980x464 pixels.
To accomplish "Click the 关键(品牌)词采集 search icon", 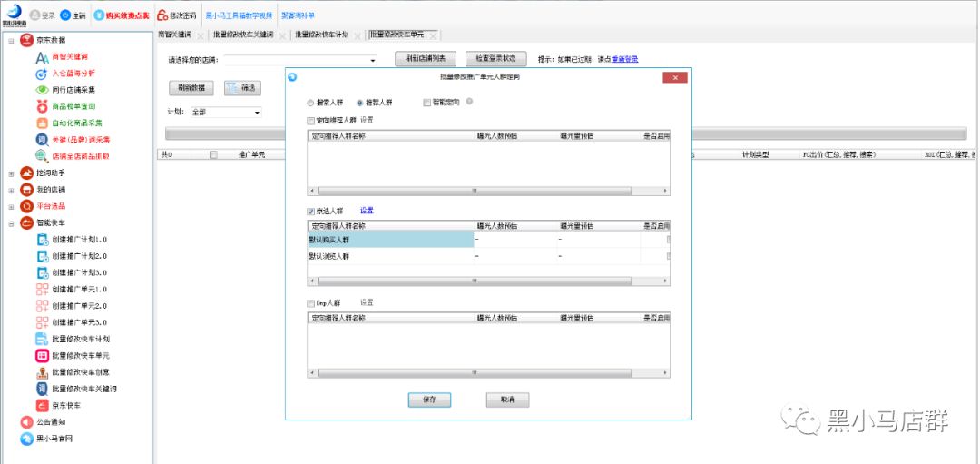I will [42, 140].
